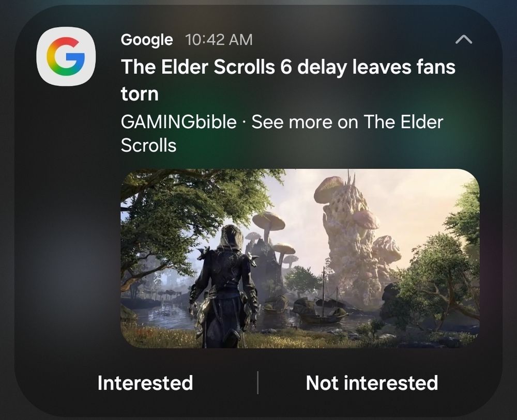The height and width of the screenshot is (420, 517).
Task: Choose Not interested for this story
Action: click(372, 383)
